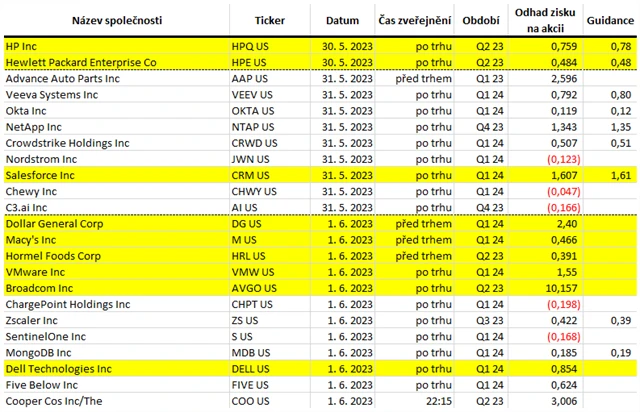Select the Název společnosti column header
This screenshot has width=640, height=412.
pyautogui.click(x=117, y=20)
